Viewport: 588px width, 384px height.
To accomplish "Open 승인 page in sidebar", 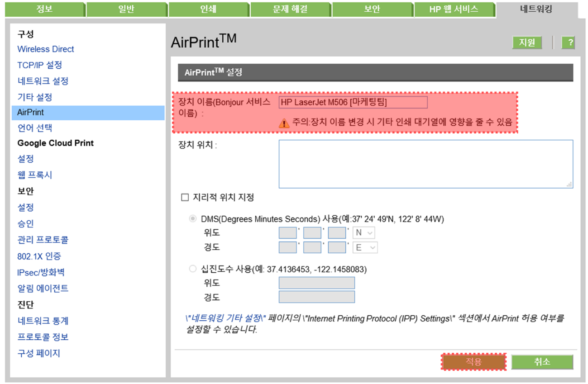I will [x=25, y=224].
